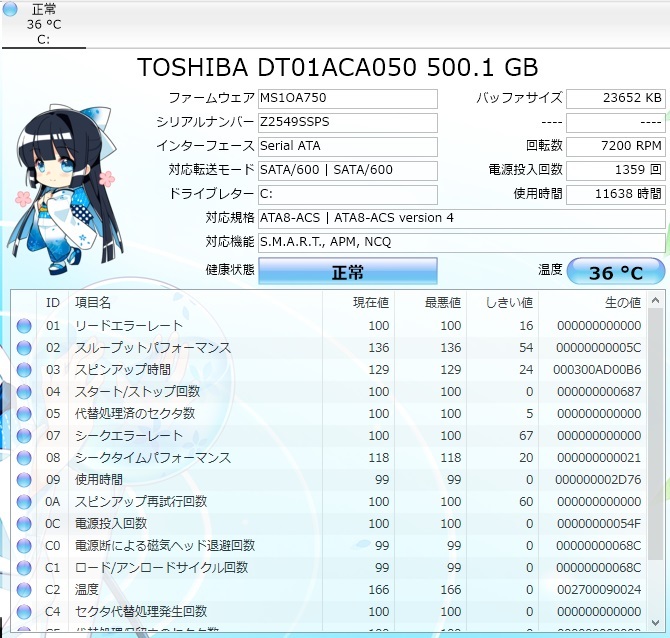Click the power-on hours value 11638 時間
The image size is (670, 638).
click(x=616, y=194)
